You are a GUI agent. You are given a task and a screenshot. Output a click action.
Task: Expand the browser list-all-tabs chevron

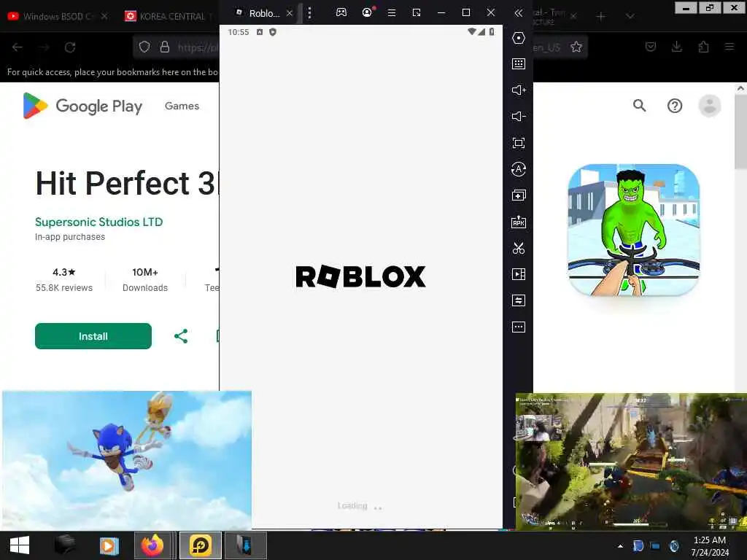tap(630, 16)
